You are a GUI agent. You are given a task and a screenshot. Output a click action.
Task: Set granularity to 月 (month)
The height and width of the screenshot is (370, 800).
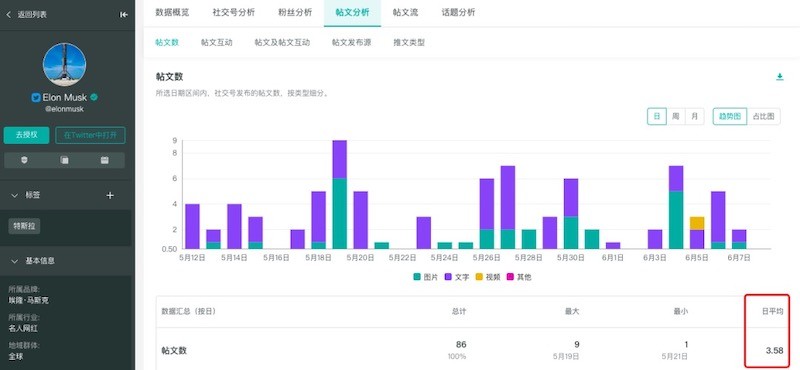(x=694, y=116)
